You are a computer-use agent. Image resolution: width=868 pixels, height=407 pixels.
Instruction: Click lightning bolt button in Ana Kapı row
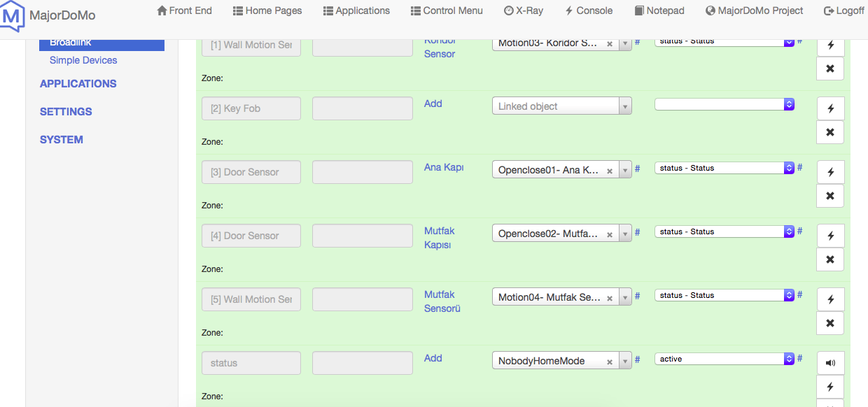(x=830, y=172)
